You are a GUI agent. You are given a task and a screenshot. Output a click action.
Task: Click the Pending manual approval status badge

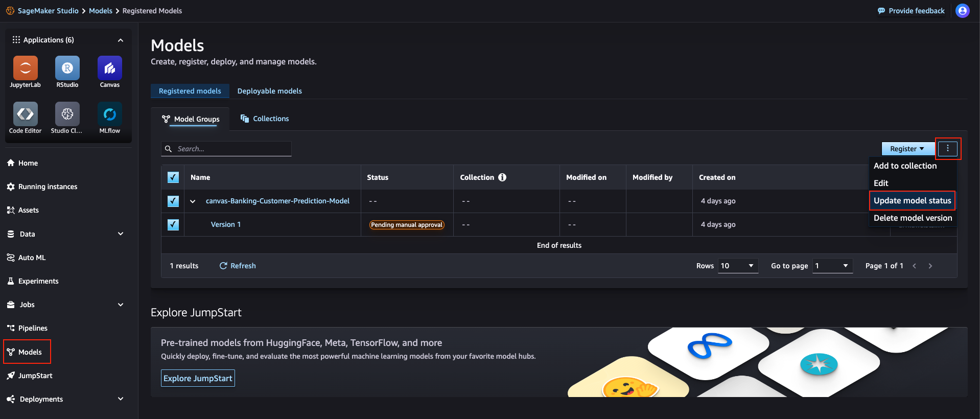click(407, 225)
